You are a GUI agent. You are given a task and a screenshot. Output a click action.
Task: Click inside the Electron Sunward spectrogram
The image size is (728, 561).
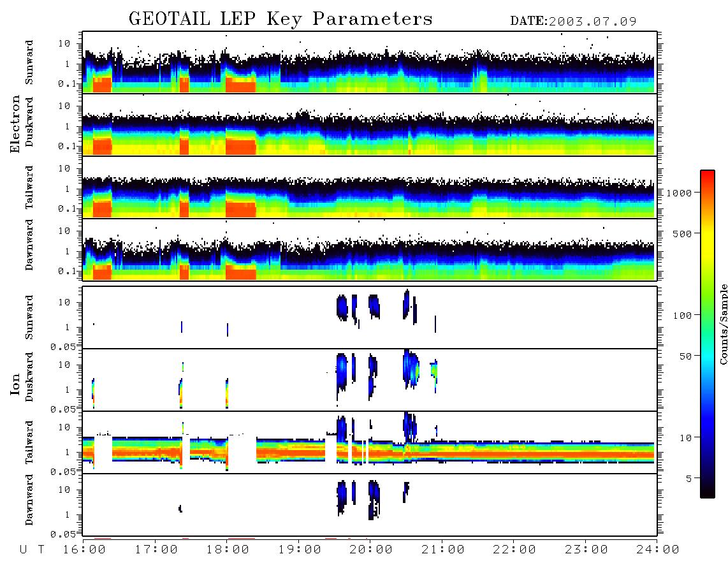click(x=370, y=62)
